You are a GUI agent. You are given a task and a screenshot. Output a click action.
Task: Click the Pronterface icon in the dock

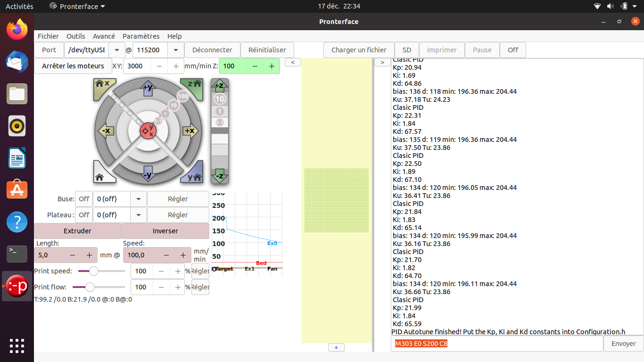pyautogui.click(x=17, y=286)
